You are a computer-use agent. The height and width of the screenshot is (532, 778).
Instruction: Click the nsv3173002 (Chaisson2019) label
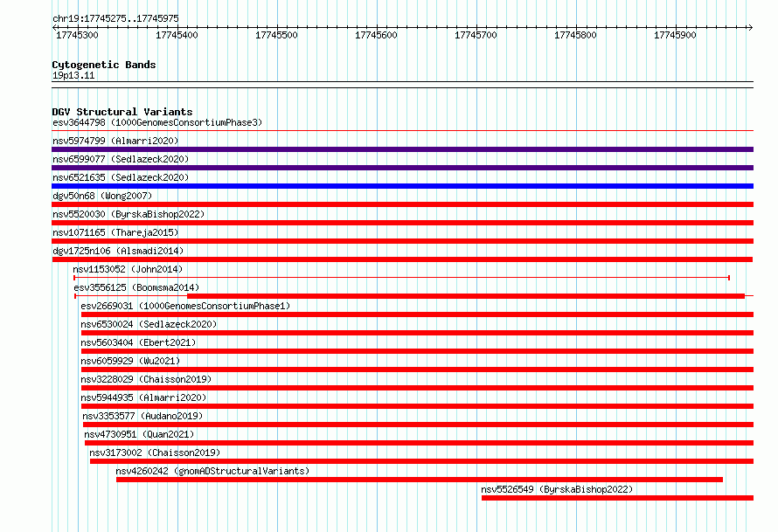(x=155, y=453)
